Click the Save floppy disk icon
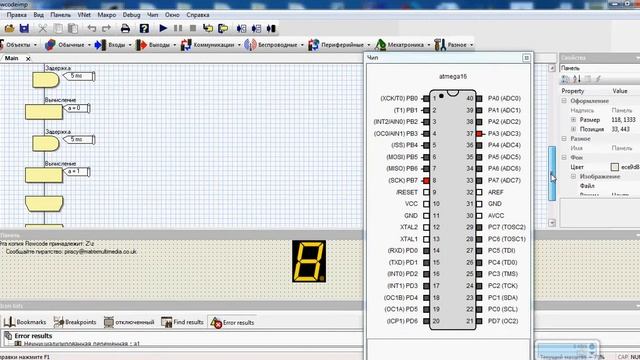 (x=24, y=28)
